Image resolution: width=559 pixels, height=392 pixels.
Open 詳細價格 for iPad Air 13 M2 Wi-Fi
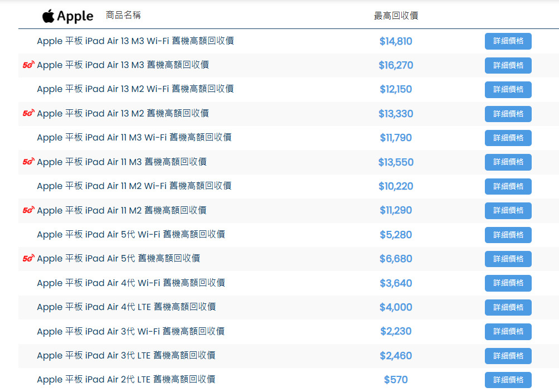[x=508, y=90]
